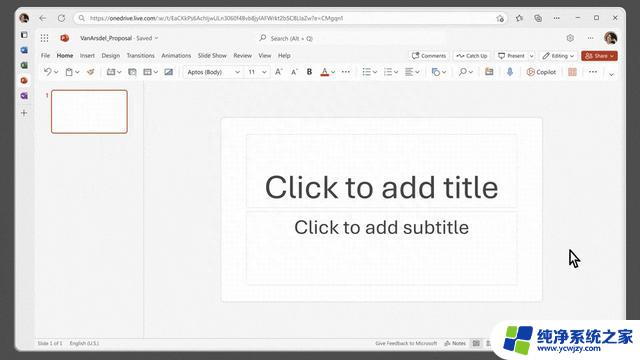Click the VanArsdel_Proposal file name
This screenshot has width=640, height=360.
106,38
